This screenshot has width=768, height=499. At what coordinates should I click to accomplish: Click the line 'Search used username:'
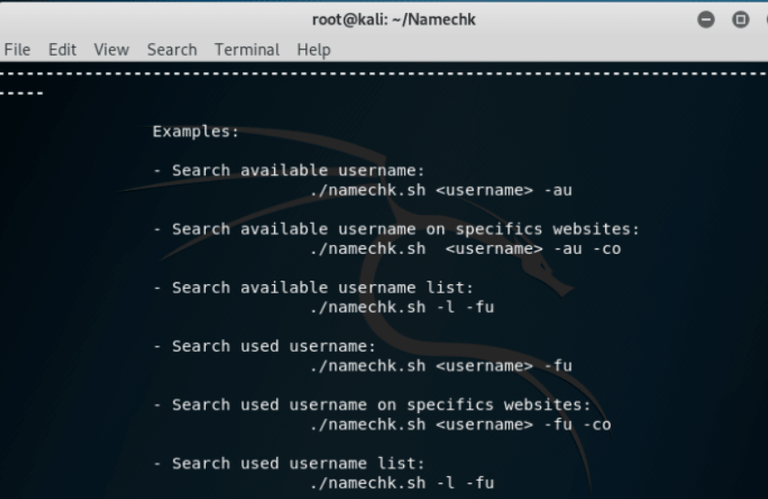pos(264,346)
